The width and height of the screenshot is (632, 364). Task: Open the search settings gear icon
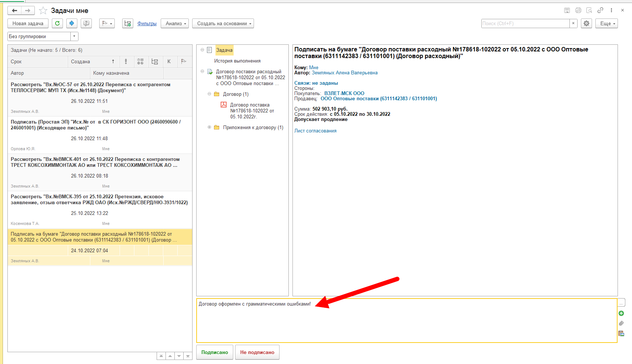point(586,23)
